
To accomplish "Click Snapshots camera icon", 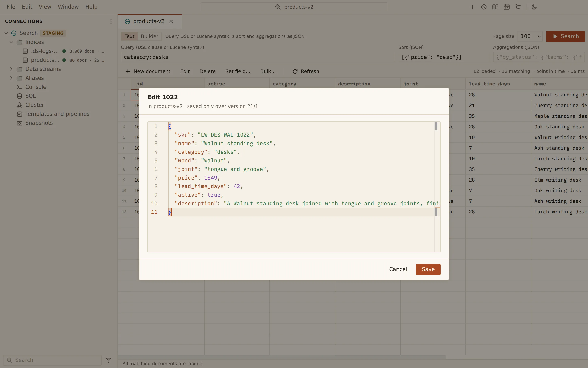I will pos(20,123).
